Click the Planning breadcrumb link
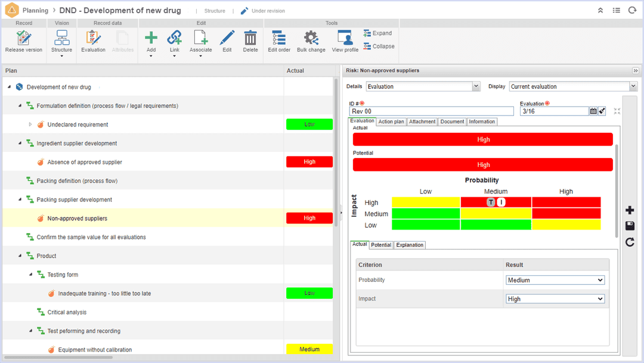Viewport: 644px width, 363px height. [x=35, y=10]
